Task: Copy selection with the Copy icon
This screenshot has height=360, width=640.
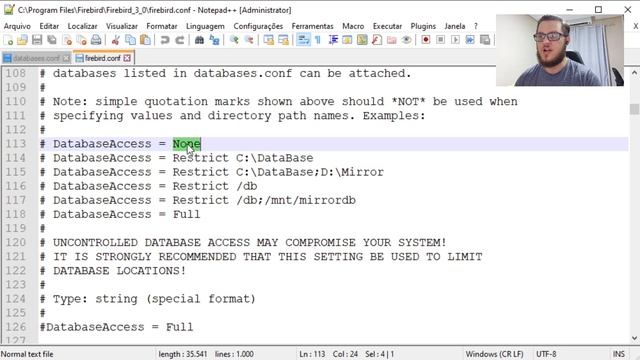Action: 131,40
